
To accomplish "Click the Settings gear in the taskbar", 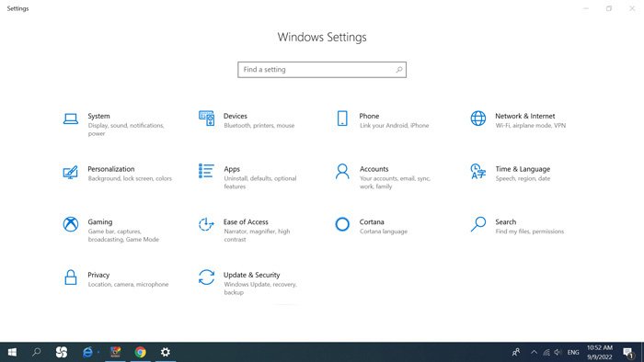I will click(165, 352).
